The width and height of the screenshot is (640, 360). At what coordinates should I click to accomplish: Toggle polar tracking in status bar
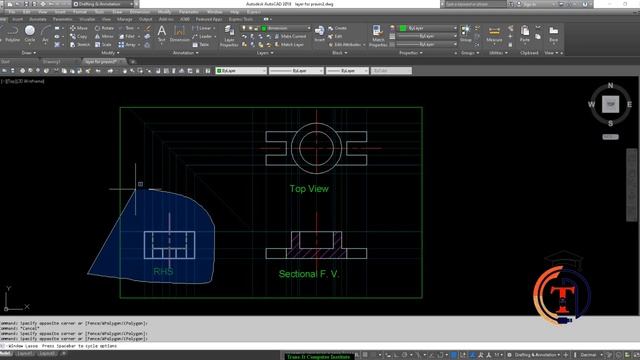(x=404, y=355)
